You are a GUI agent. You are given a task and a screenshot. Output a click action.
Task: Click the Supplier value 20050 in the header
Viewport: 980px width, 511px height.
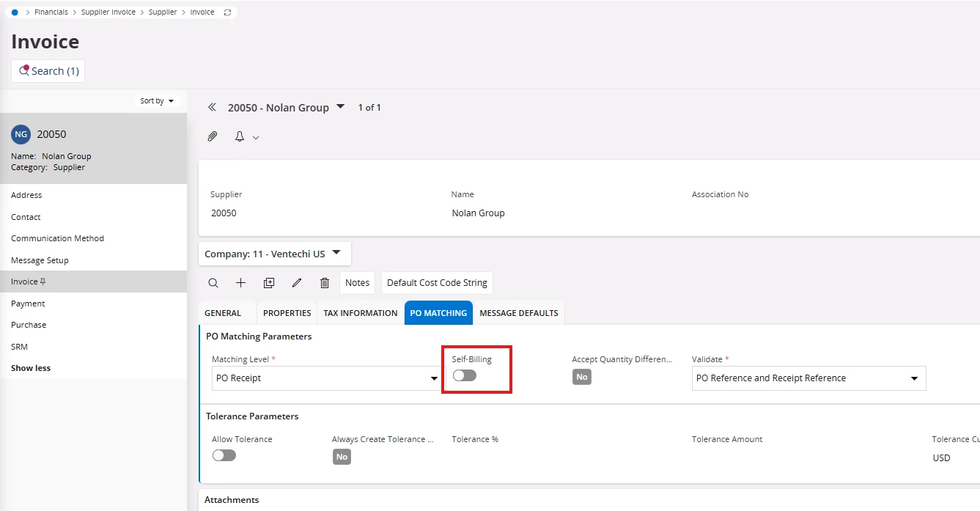(224, 213)
